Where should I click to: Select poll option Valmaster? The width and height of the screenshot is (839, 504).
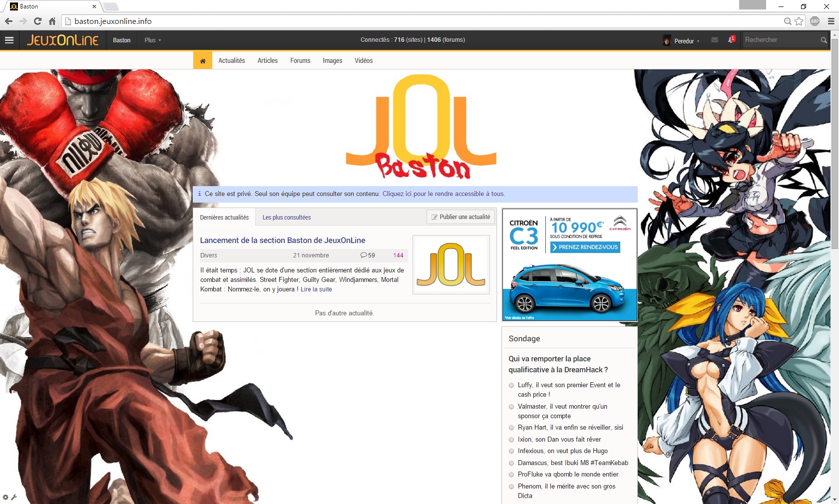(511, 407)
